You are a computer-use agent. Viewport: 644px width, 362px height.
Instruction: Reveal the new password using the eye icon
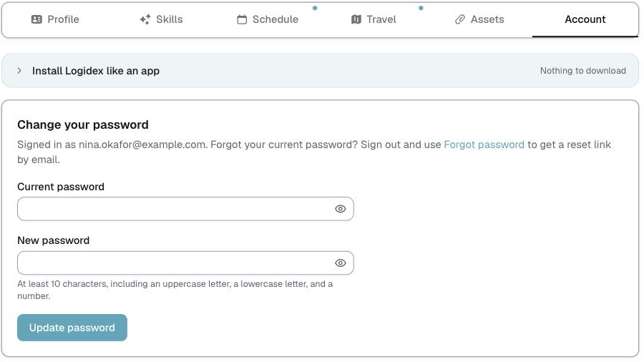(340, 263)
